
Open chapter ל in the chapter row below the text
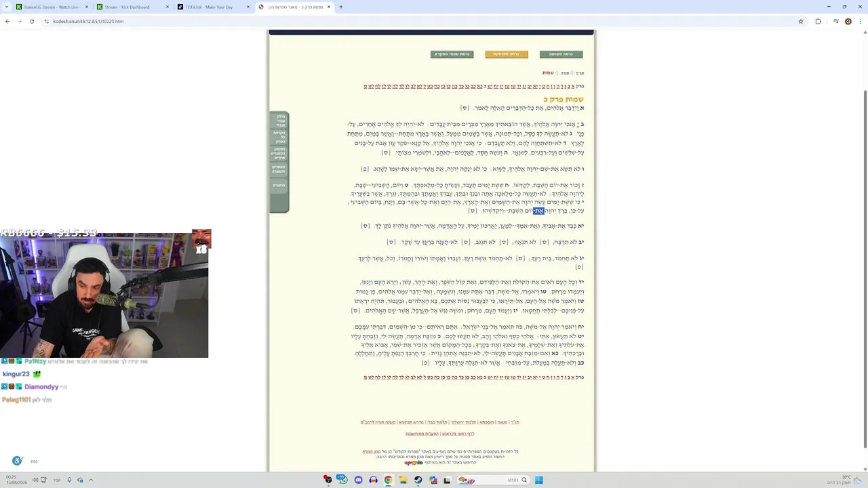tap(425, 378)
